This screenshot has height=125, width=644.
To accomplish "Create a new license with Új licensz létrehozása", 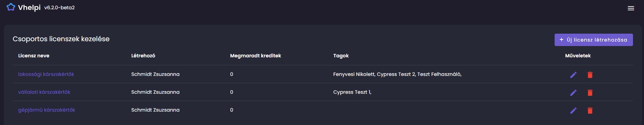I will pos(593,40).
